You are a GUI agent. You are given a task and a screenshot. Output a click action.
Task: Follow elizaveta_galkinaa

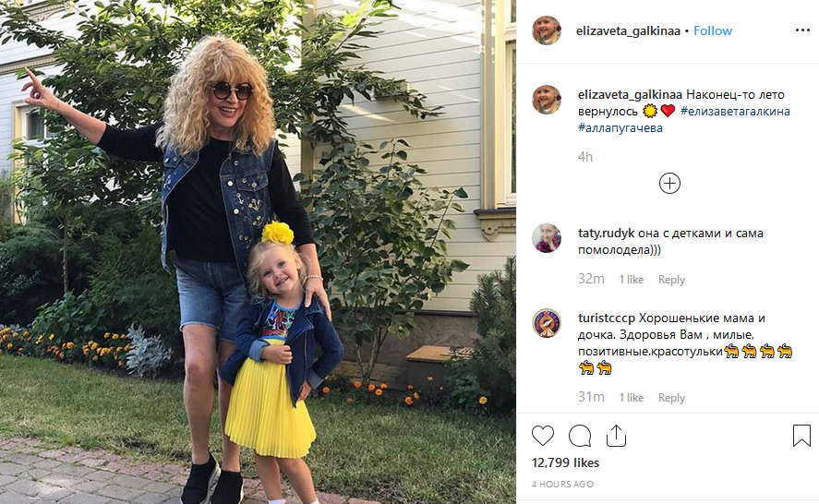[x=713, y=30]
